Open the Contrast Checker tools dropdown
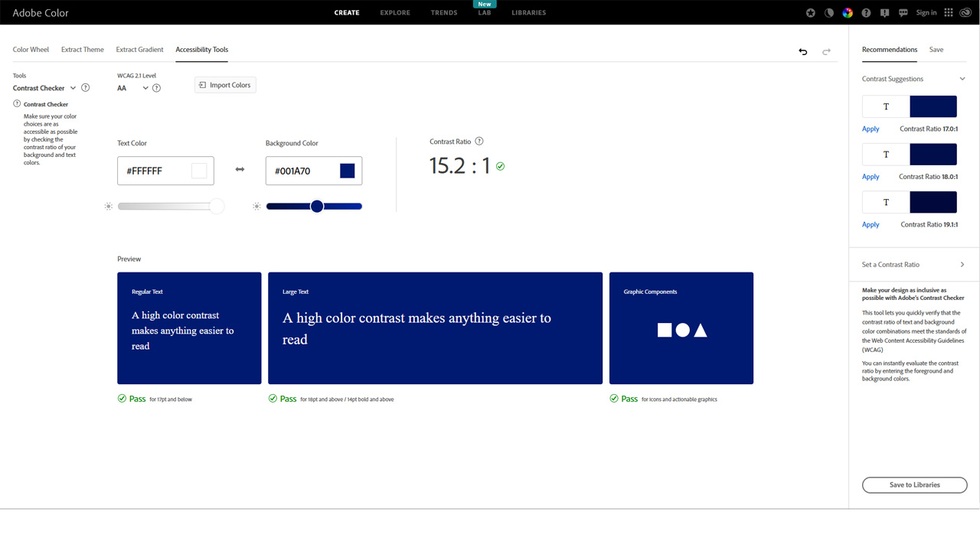 click(x=44, y=88)
